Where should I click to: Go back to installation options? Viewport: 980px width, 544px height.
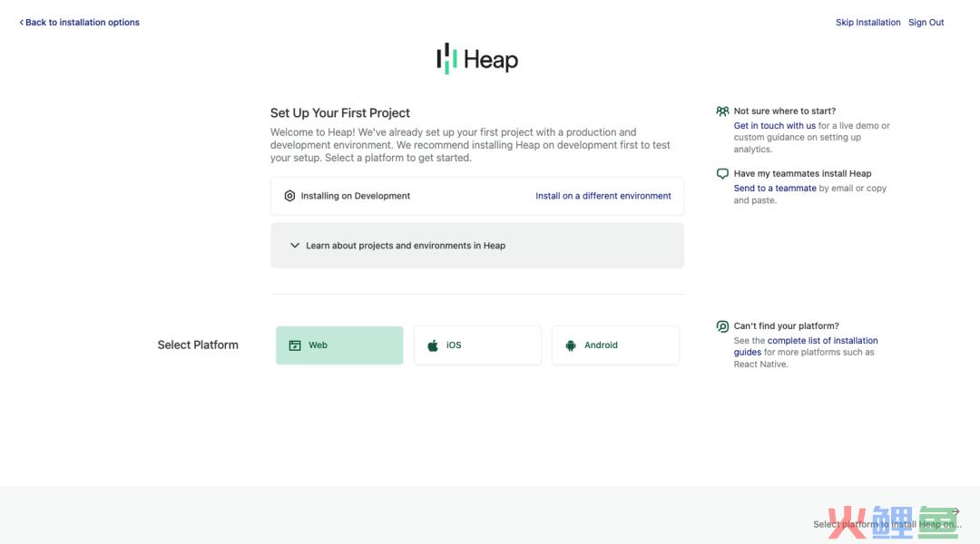79,23
